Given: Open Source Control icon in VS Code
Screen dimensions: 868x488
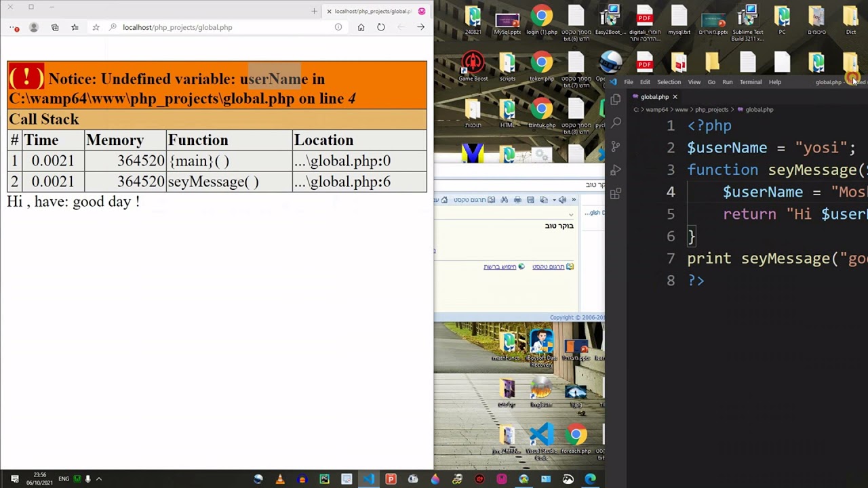Looking at the screenshot, I should 616,146.
